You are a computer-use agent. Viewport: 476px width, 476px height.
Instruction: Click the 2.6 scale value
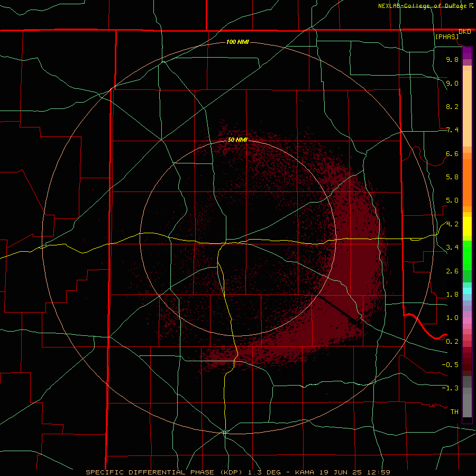(452, 271)
